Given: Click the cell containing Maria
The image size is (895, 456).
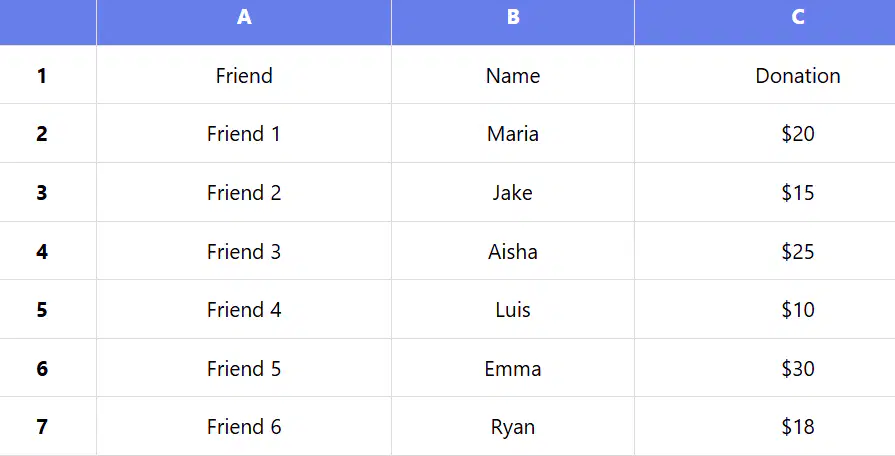Looking at the screenshot, I should tap(513, 134).
